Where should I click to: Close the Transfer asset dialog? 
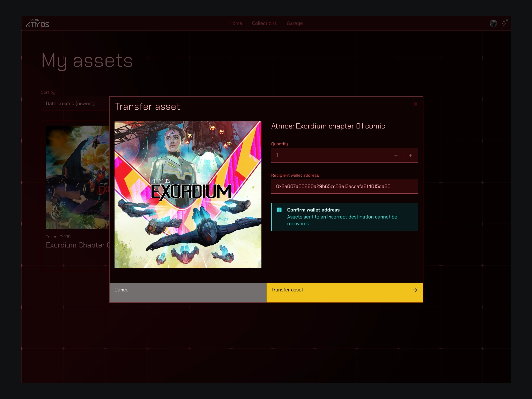click(x=415, y=104)
